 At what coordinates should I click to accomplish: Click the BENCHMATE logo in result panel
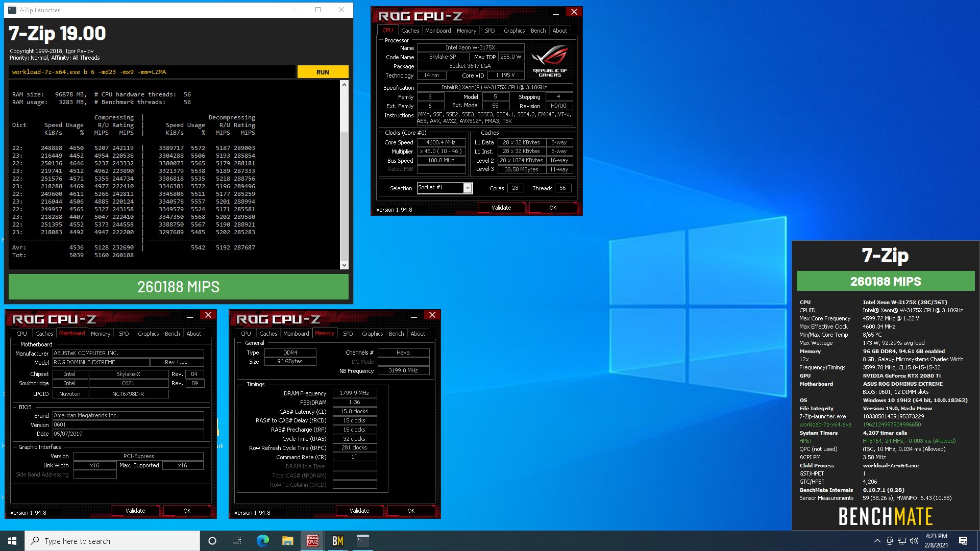(x=886, y=516)
